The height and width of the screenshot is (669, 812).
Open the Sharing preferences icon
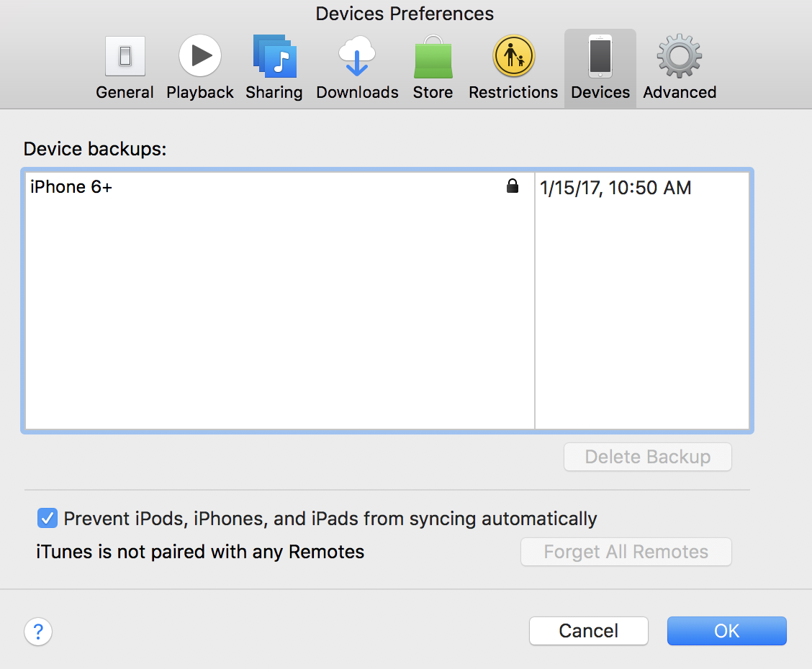(274, 56)
